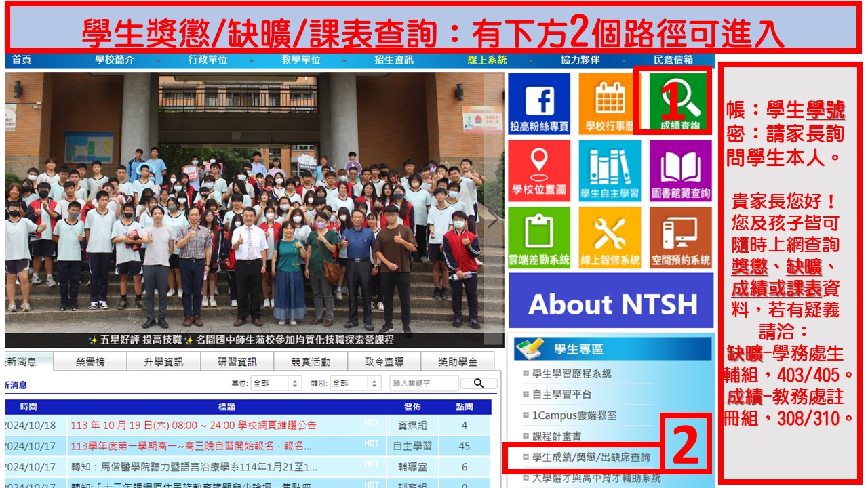Open the 學校位置圖 map icon
The width and height of the screenshot is (868, 488).
[540, 170]
